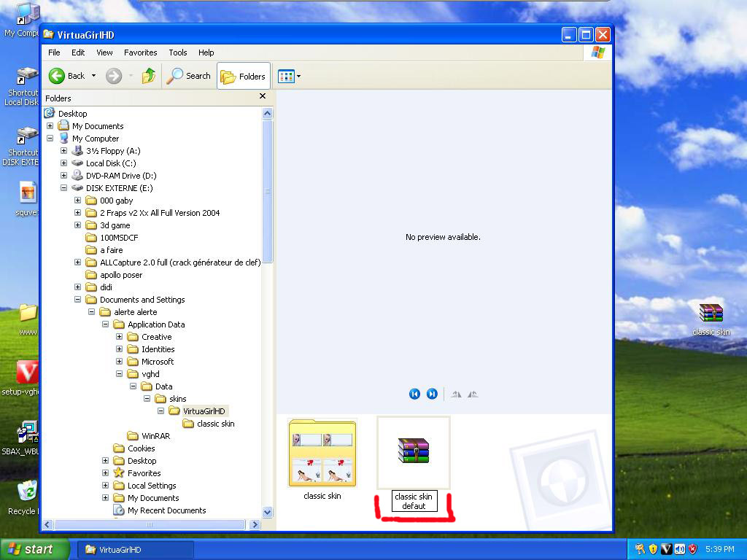747x560 pixels.
Task: Toggle the Folders pane button
Action: (244, 76)
